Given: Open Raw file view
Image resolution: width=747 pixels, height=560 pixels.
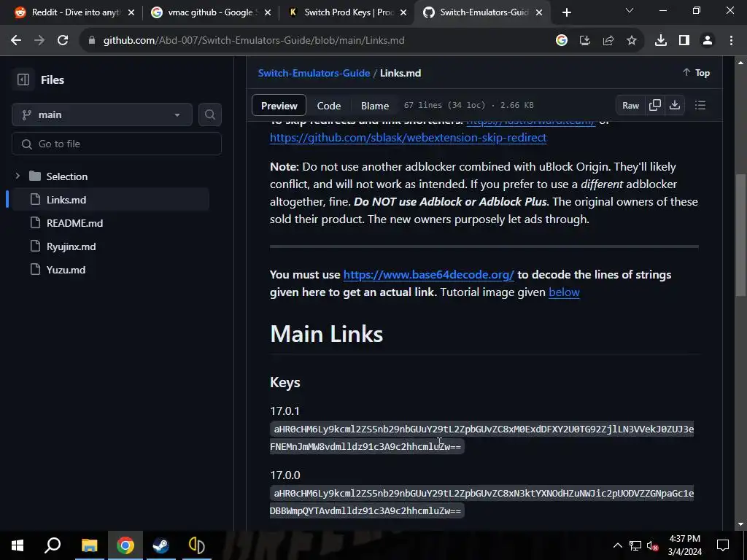Looking at the screenshot, I should coord(630,105).
